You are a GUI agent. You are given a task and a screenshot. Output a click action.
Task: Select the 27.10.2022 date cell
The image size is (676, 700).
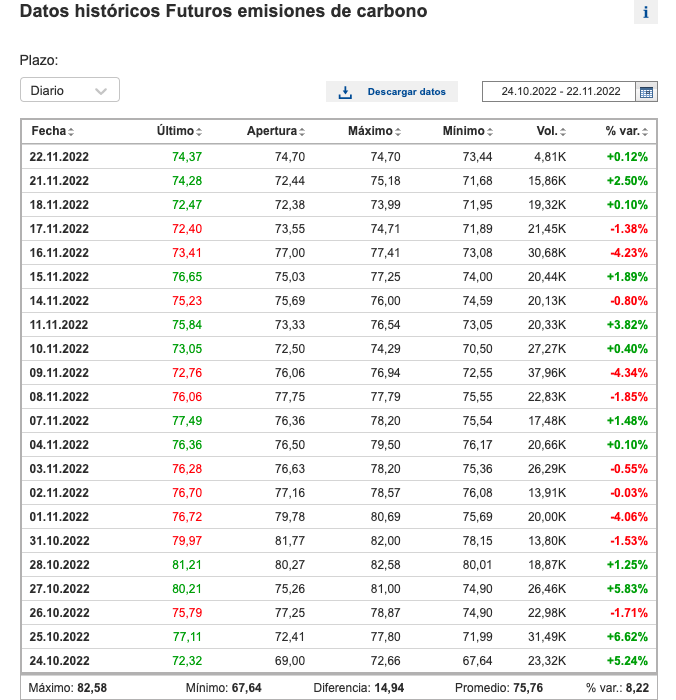click(59, 589)
